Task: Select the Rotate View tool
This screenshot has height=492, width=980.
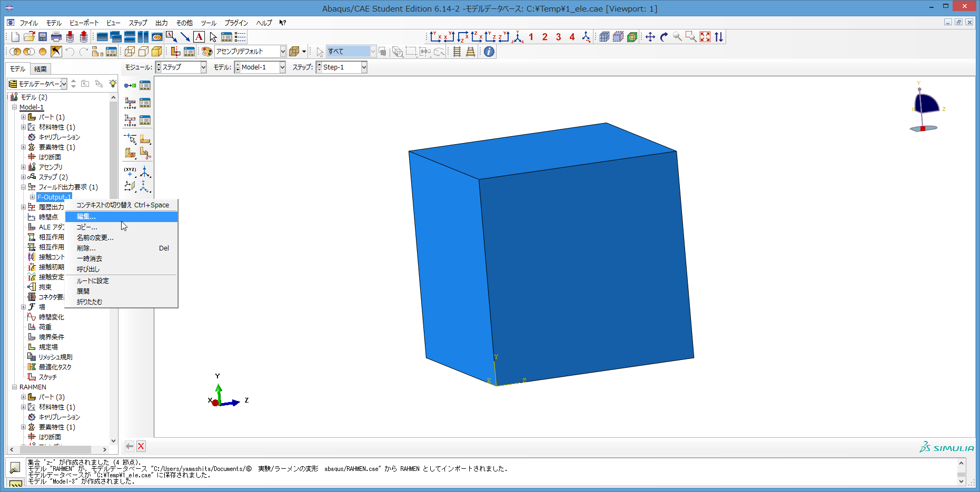Action: click(x=664, y=37)
